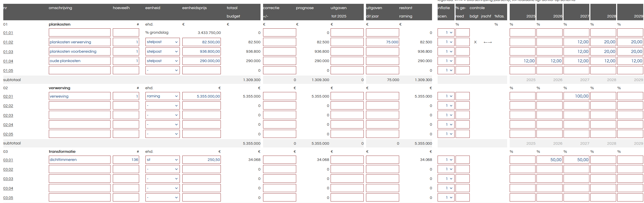Edit eenheidsprijs 250,50 for dichttimmeren
This screenshot has height=203, width=644.
tap(201, 160)
